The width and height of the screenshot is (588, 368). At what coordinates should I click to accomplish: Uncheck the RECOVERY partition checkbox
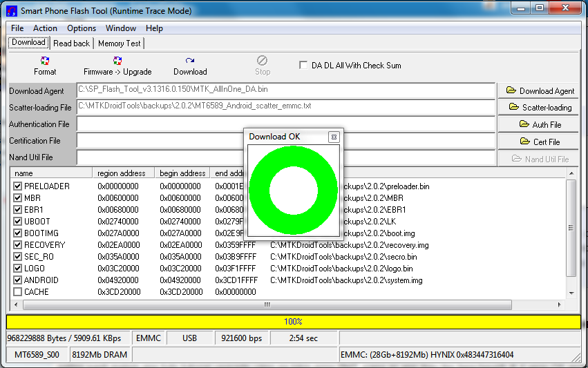point(17,245)
